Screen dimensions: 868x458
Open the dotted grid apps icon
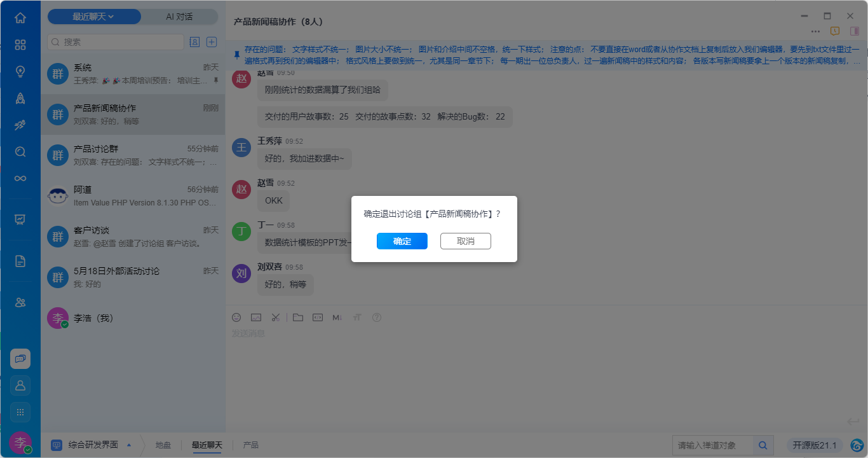click(x=20, y=412)
